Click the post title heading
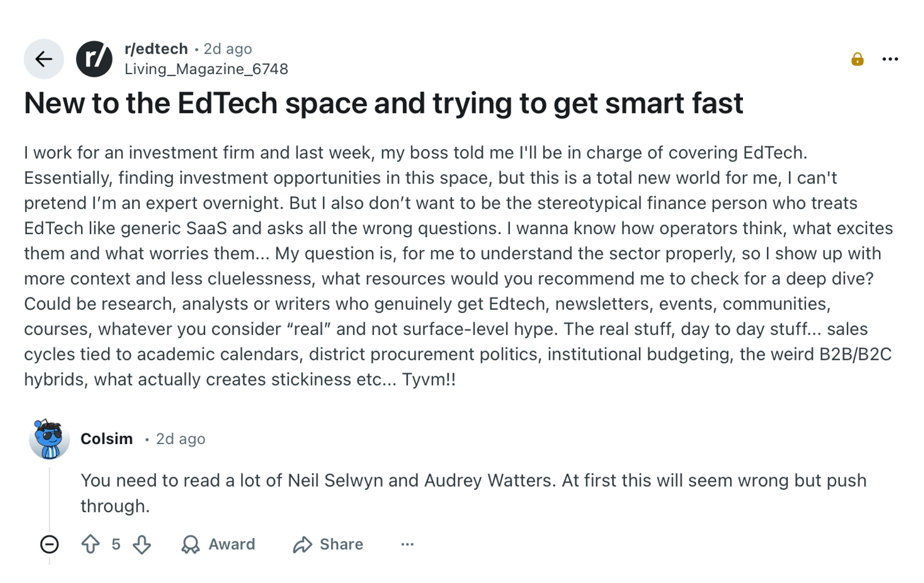Image resolution: width=924 pixels, height=583 pixels. tap(383, 103)
